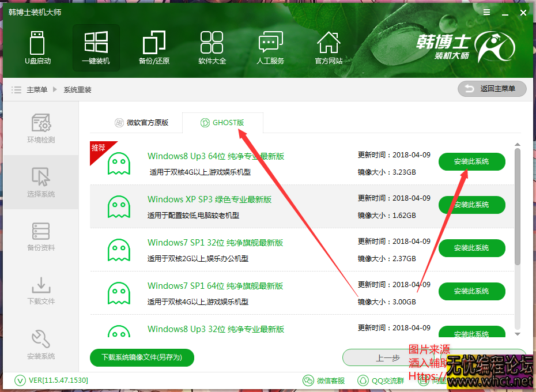The image size is (536, 392).
Task: Click 镜像大小：3.23GB text
Action: 387,172
